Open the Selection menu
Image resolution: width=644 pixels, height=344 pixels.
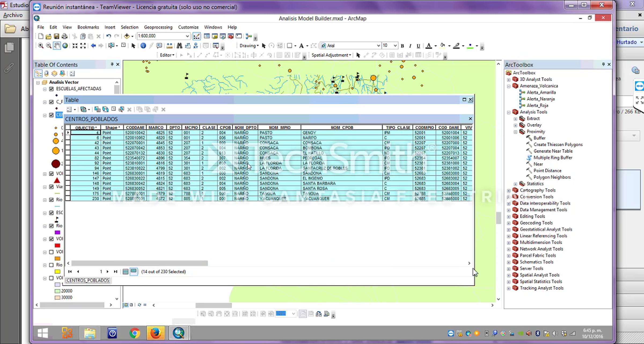(129, 27)
